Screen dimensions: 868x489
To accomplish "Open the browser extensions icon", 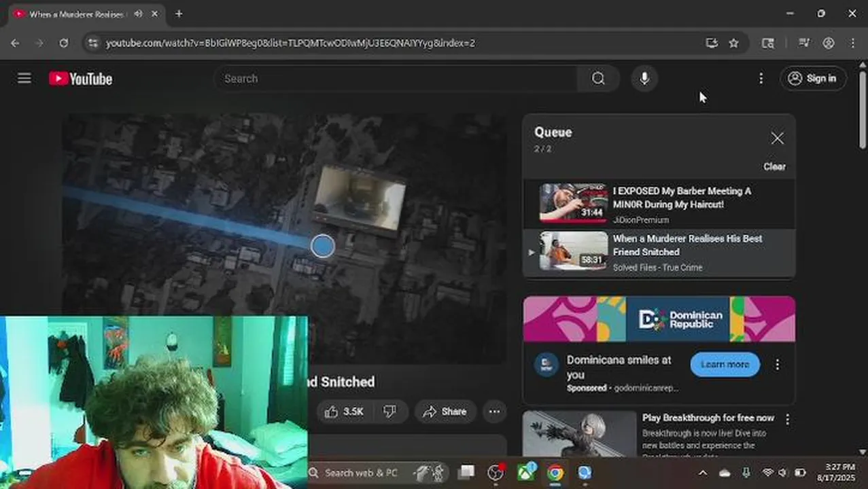I will pos(768,43).
